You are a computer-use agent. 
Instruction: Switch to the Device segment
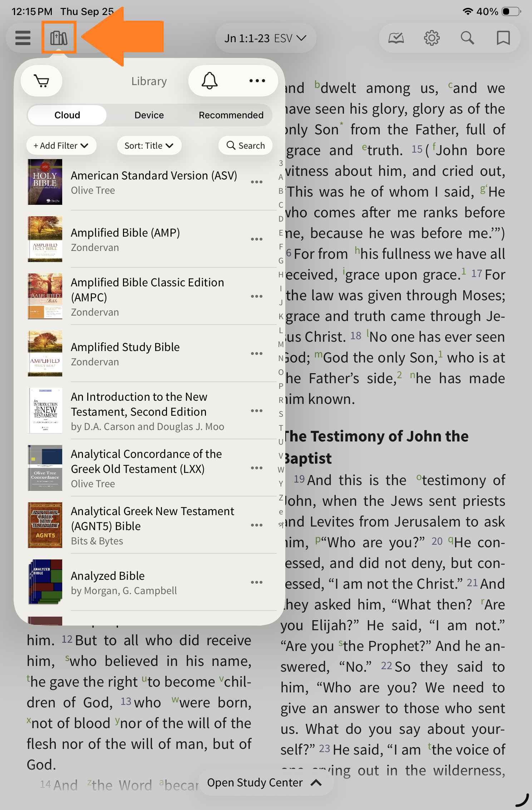coord(149,115)
